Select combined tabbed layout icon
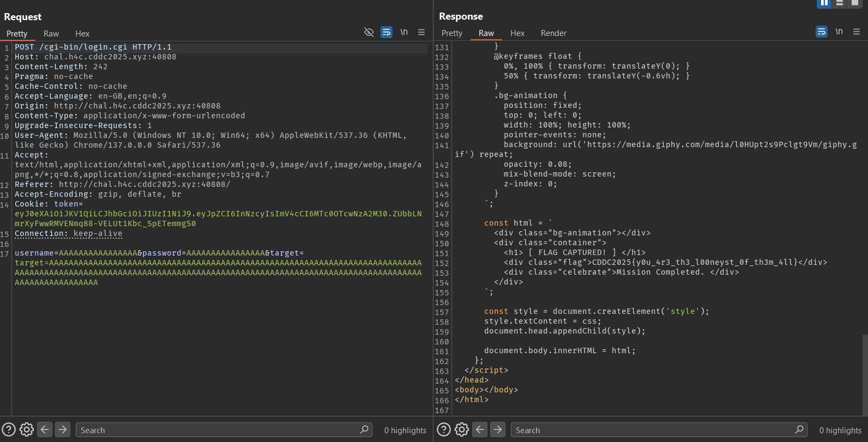 855,3
